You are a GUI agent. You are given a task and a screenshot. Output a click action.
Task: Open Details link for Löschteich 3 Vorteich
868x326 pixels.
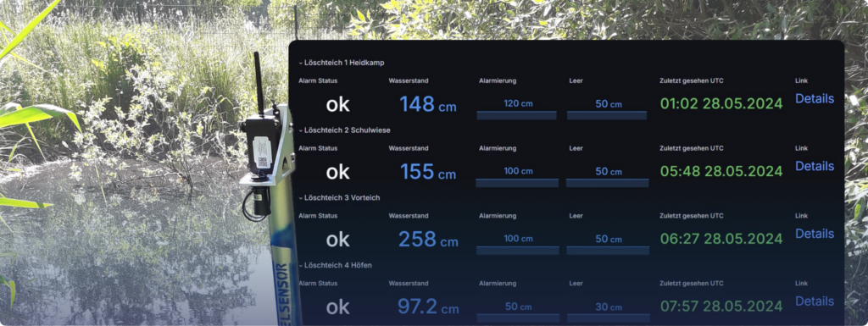[x=815, y=234]
